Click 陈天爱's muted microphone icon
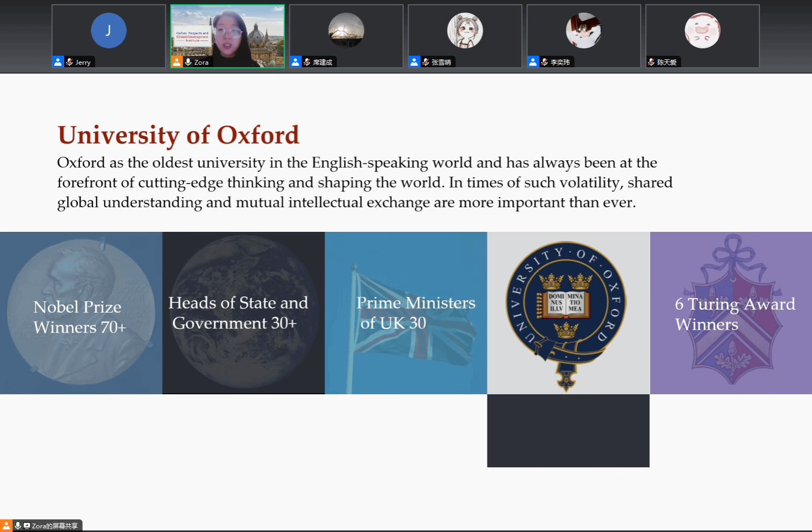This screenshot has width=812, height=532. click(652, 62)
